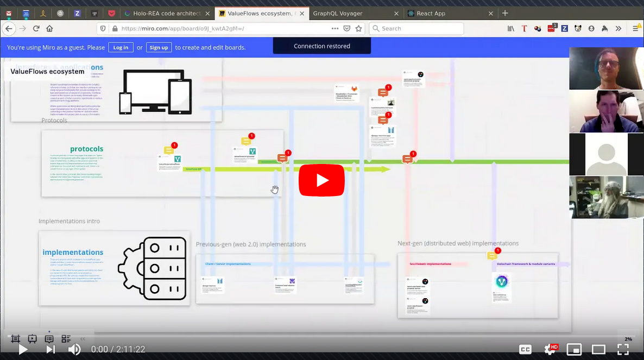Select the protocols heading text

pos(86,149)
